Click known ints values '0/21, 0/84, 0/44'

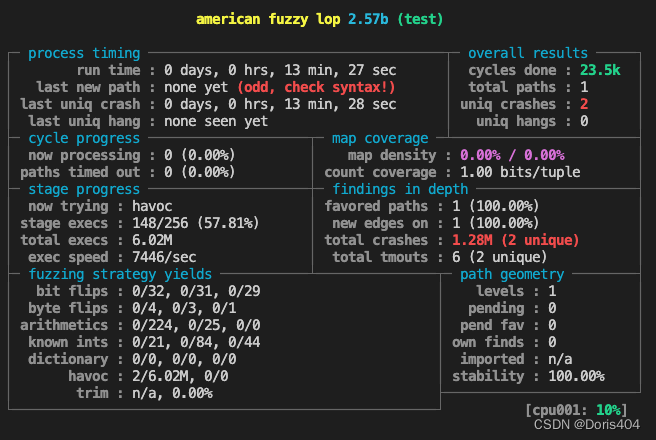click(196, 342)
